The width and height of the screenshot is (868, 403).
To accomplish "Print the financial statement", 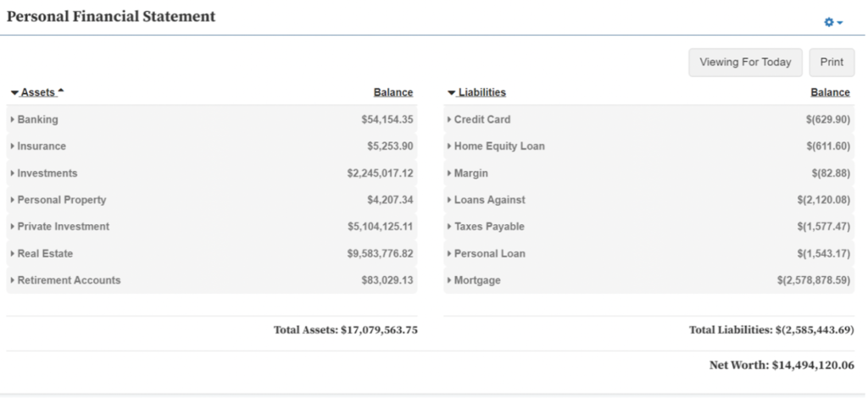I will pos(832,62).
